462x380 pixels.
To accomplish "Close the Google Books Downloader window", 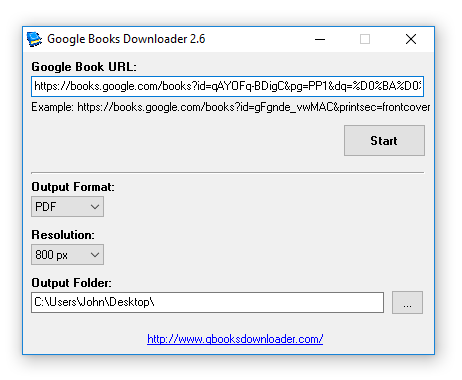I will tap(411, 39).
